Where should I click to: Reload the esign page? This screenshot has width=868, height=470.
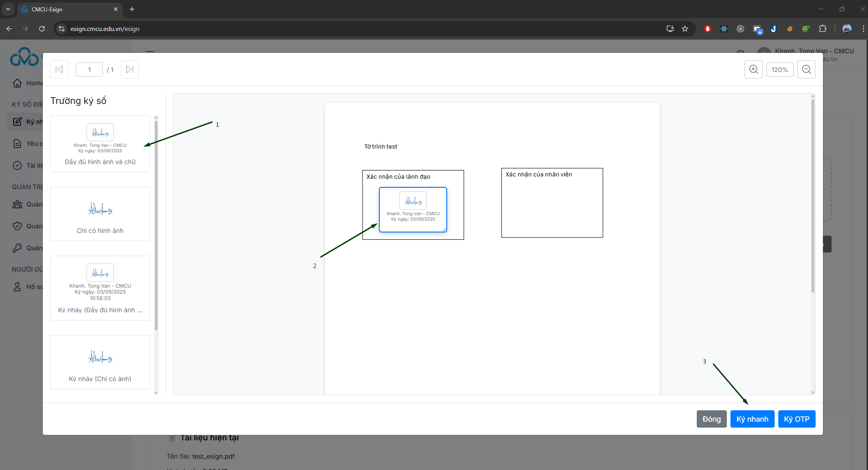(x=42, y=29)
